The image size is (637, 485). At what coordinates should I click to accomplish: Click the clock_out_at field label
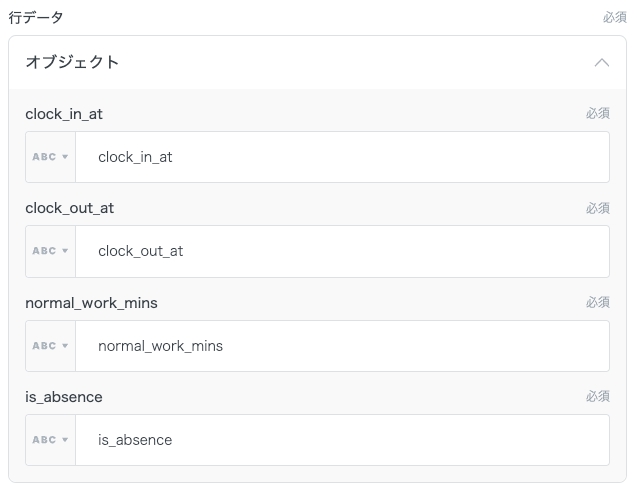70,208
